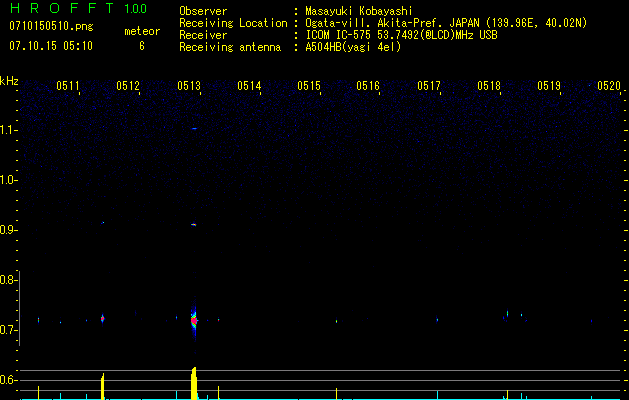The image size is (629, 400).
Task: Click the 0520 time marker
Action: pos(609,86)
